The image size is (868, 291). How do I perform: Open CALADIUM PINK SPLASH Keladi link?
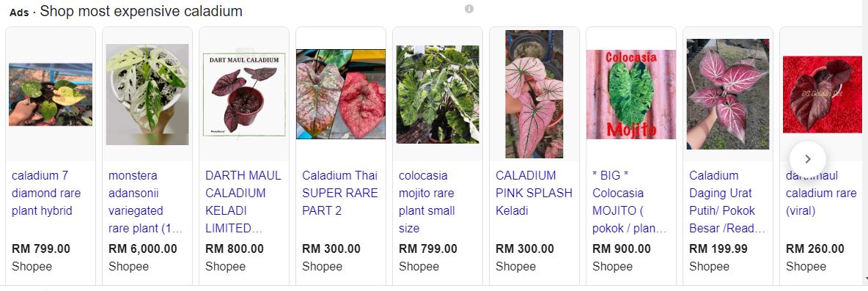pyautogui.click(x=534, y=193)
